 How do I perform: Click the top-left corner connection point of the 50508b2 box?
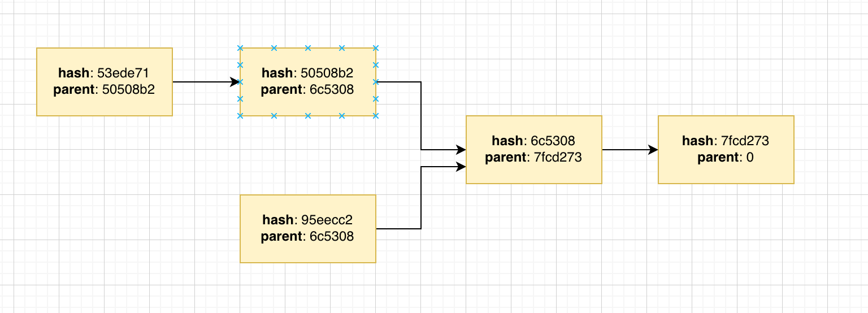240,48
